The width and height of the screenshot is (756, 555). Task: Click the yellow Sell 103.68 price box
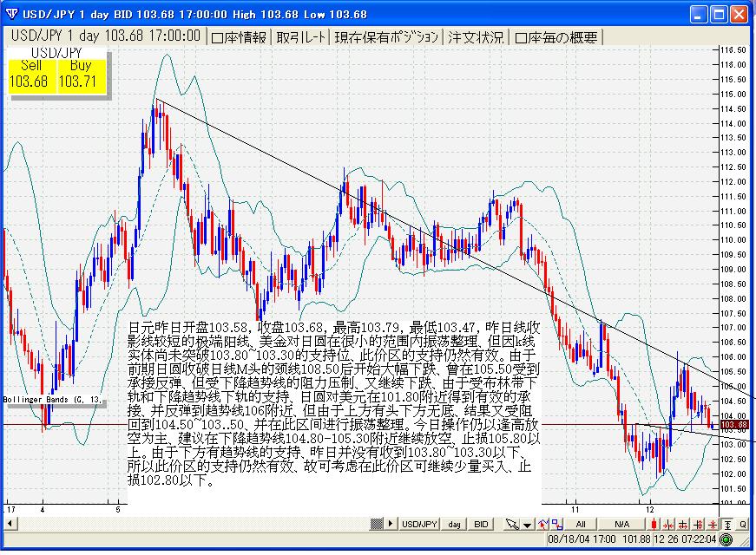tap(29, 74)
